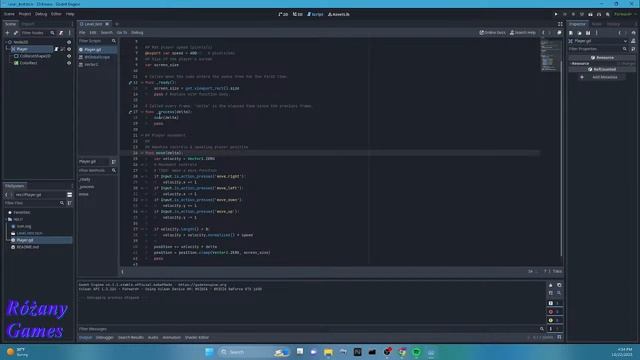Save the current resource in the Inspector

(x=588, y=33)
